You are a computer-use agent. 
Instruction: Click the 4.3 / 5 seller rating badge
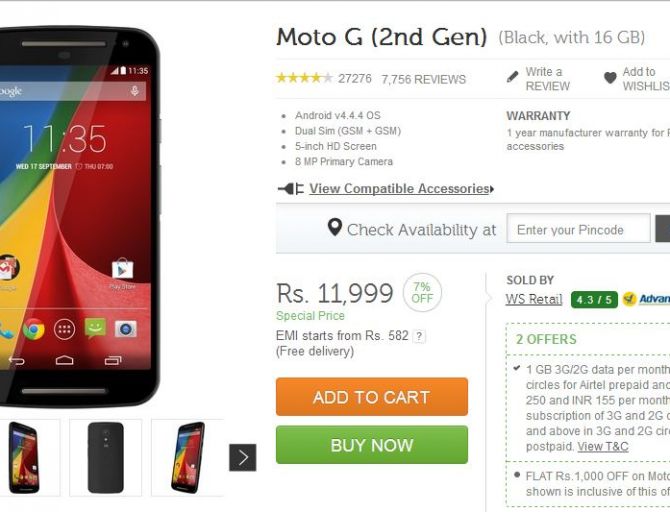click(x=594, y=300)
